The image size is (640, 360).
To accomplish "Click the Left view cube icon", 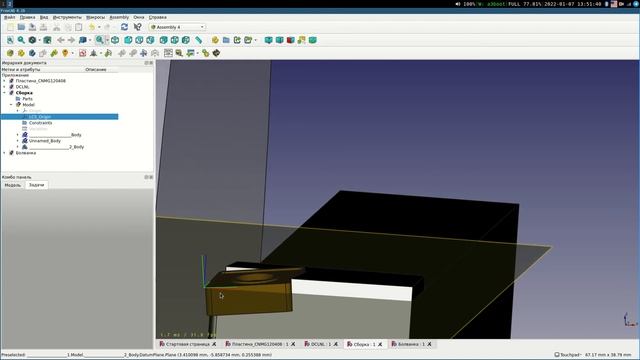I will [186, 40].
